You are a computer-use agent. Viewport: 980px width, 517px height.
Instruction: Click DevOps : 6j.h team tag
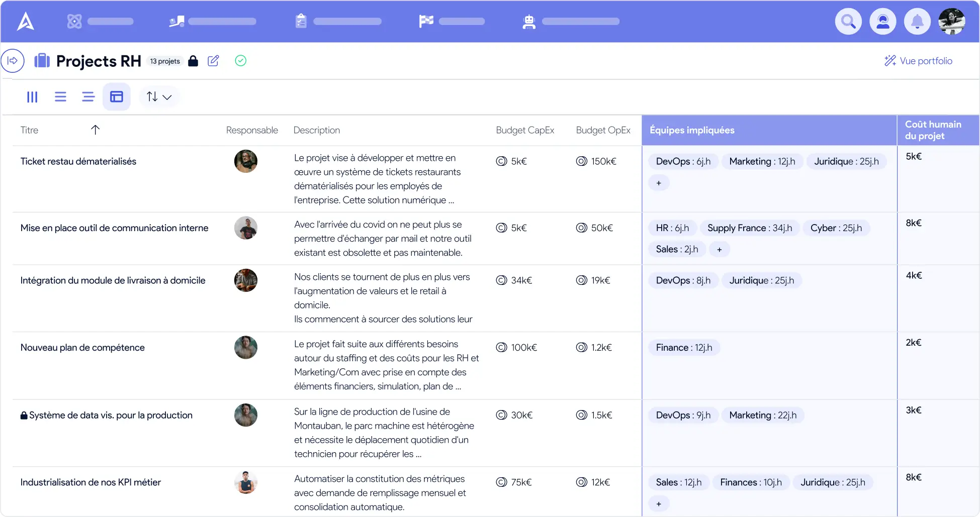pos(683,161)
